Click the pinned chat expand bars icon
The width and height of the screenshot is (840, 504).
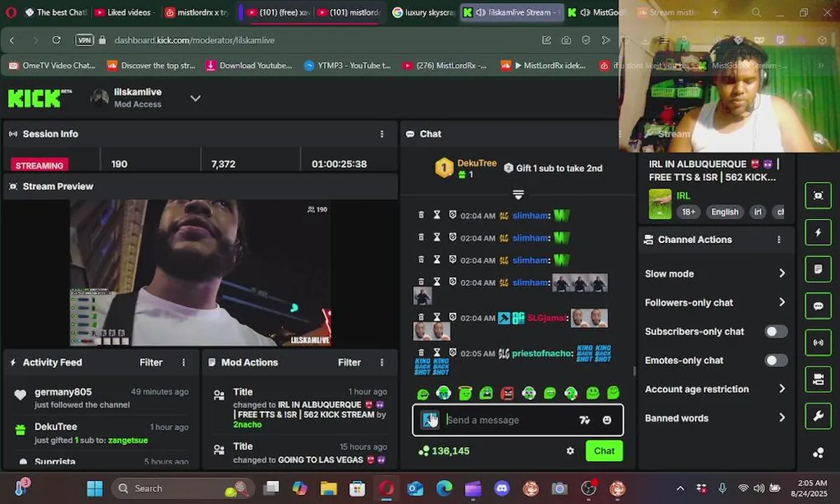518,194
